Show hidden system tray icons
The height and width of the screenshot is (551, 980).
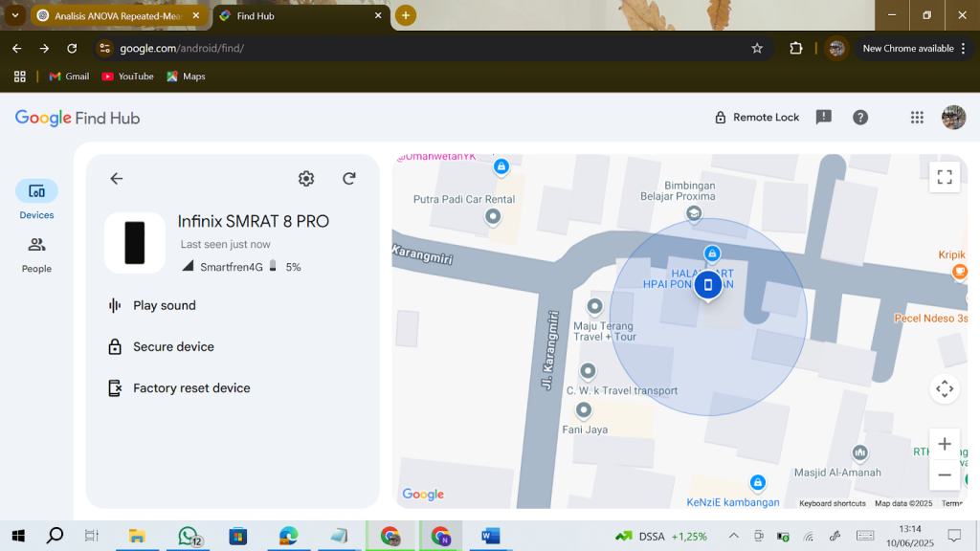[x=734, y=536]
